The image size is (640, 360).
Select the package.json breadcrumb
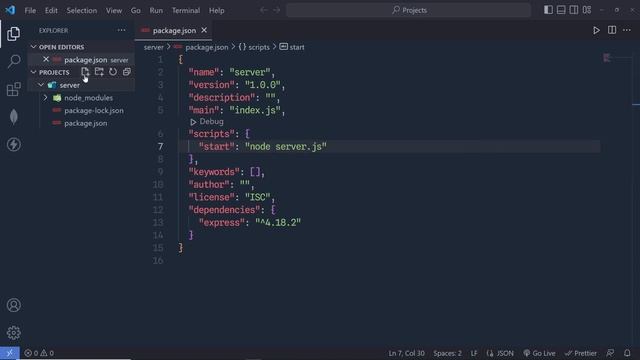tap(207, 47)
